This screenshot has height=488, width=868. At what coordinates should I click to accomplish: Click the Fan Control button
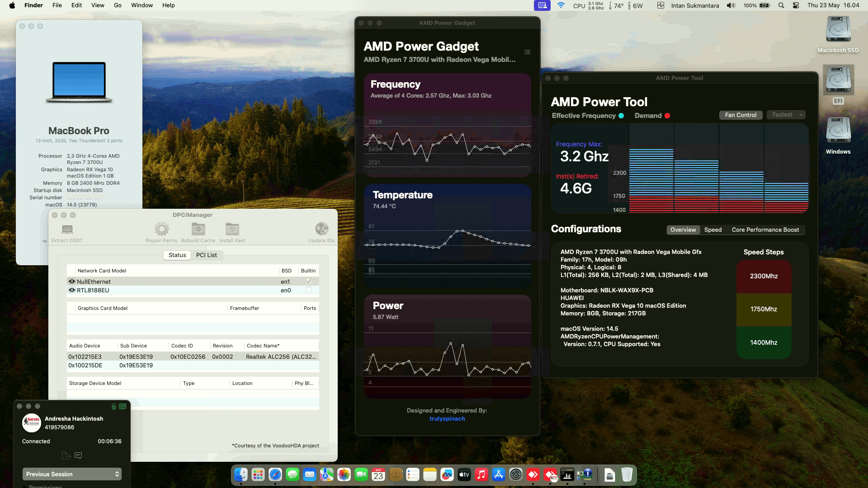(741, 115)
